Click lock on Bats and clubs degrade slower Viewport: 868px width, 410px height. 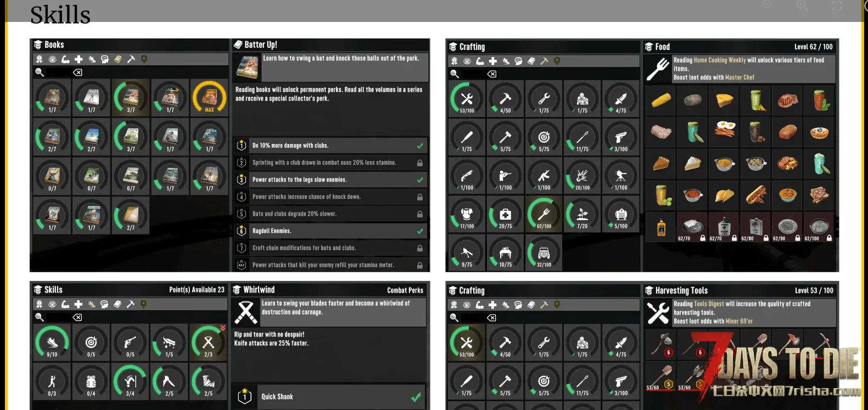pos(420,214)
